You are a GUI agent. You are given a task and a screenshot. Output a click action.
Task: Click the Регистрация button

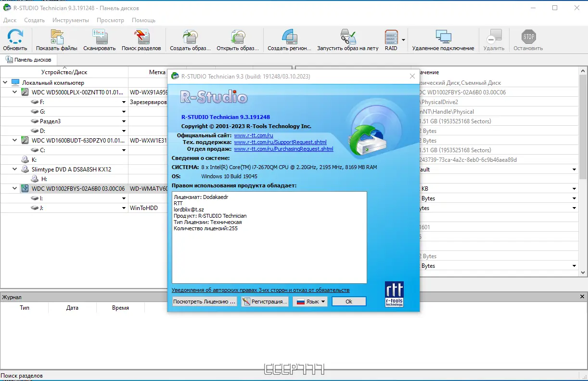coord(265,302)
